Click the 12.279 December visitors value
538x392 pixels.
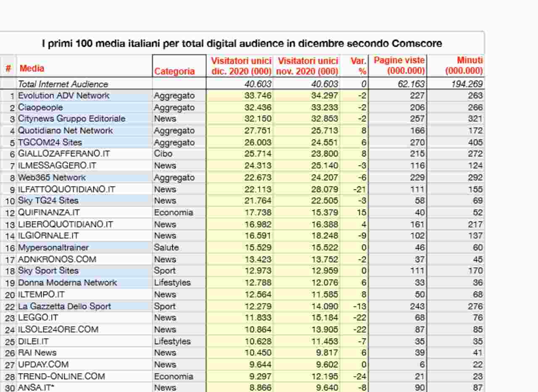point(258,306)
